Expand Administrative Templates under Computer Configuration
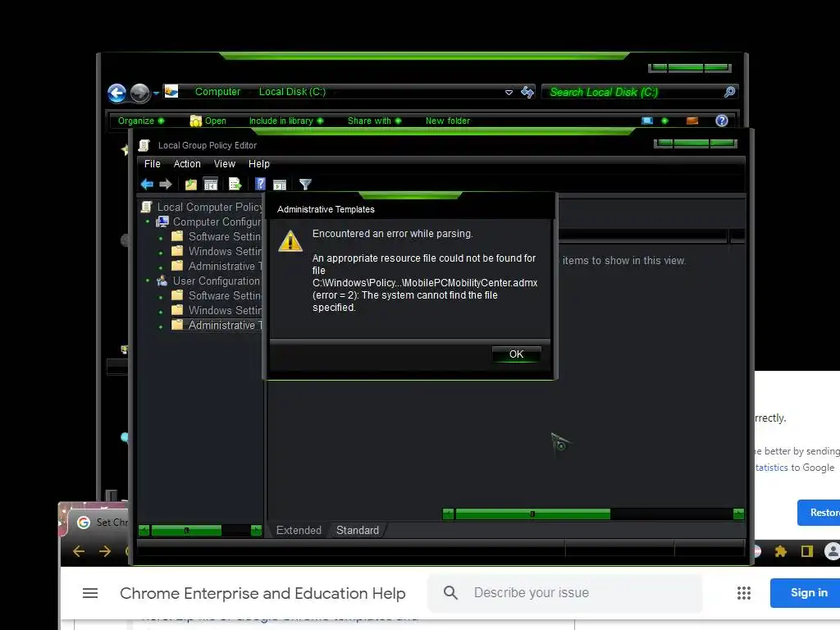840x630 pixels. pyautogui.click(x=161, y=267)
